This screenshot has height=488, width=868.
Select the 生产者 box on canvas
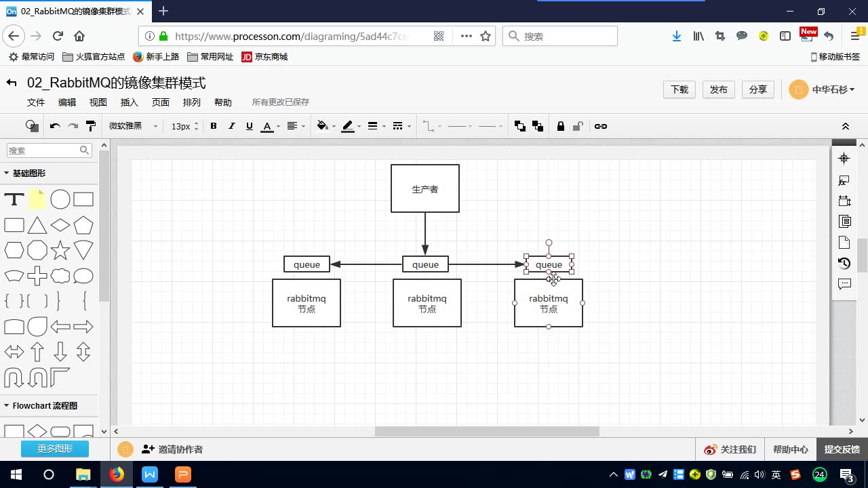pos(425,188)
